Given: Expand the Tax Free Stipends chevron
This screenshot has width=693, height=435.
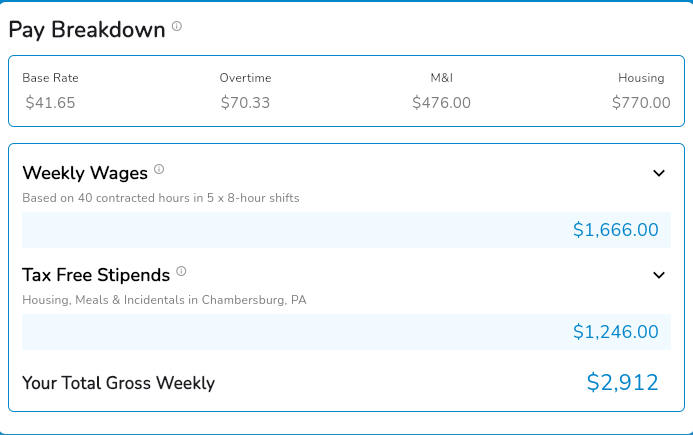Looking at the screenshot, I should point(659,274).
